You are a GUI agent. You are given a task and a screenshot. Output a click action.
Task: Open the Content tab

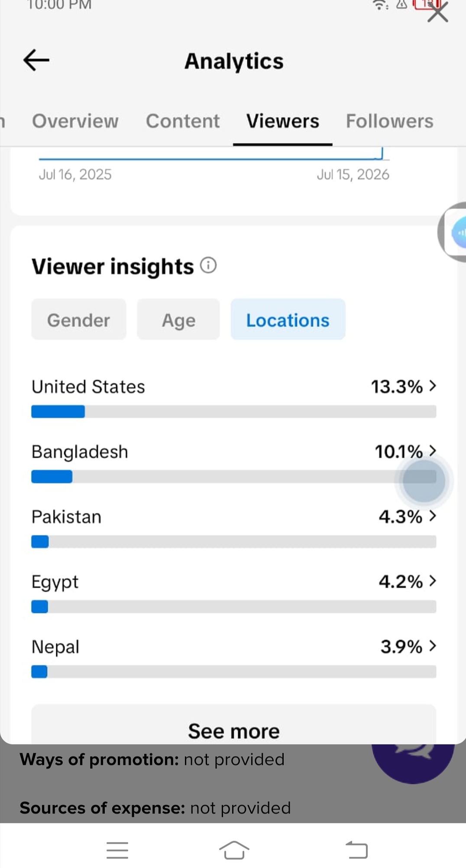click(183, 121)
